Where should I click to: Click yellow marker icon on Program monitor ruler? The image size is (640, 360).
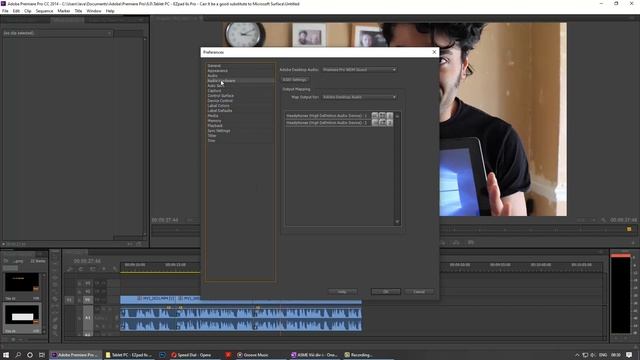[x=629, y=229]
